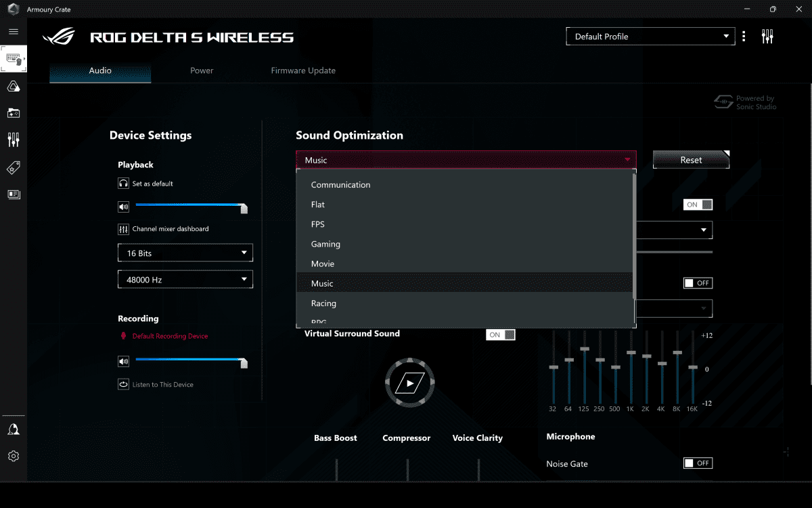Image resolution: width=812 pixels, height=508 pixels.
Task: Click the Compressor label
Action: pyautogui.click(x=407, y=438)
